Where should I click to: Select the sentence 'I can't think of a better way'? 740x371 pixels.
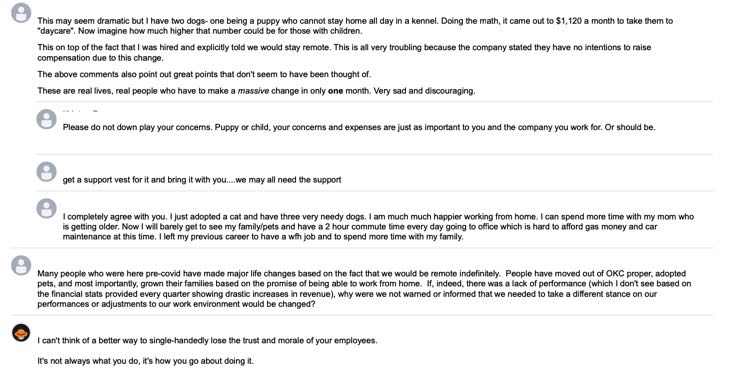208,340
